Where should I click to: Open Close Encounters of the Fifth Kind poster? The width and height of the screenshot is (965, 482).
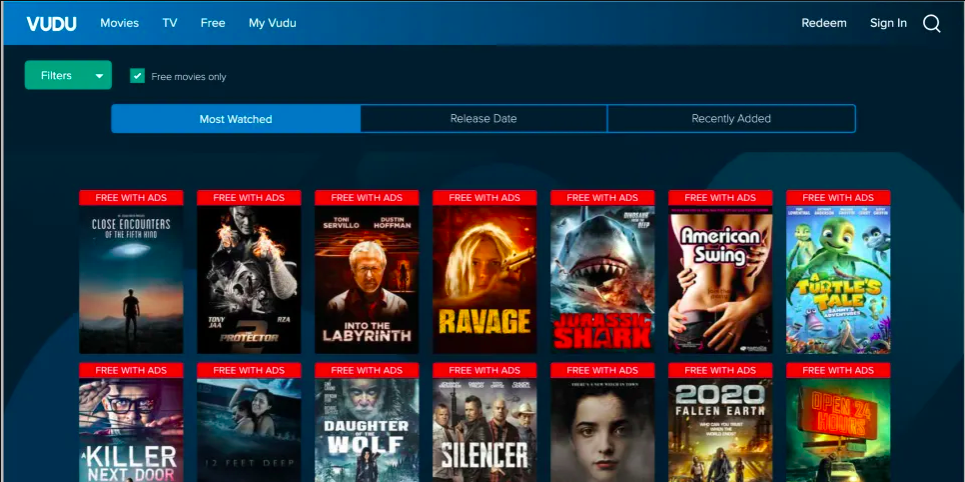[x=131, y=279]
